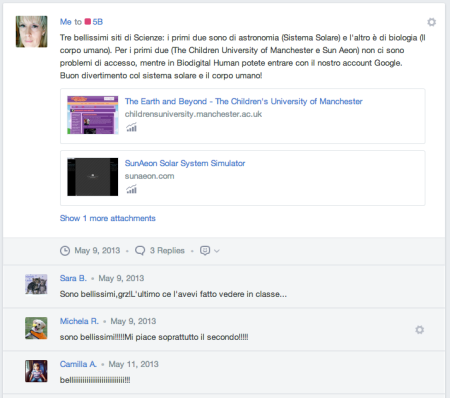Viewport: 450px width, 398px height.
Task: Click the clock icon beside May 9, 2013
Action: tap(65, 251)
